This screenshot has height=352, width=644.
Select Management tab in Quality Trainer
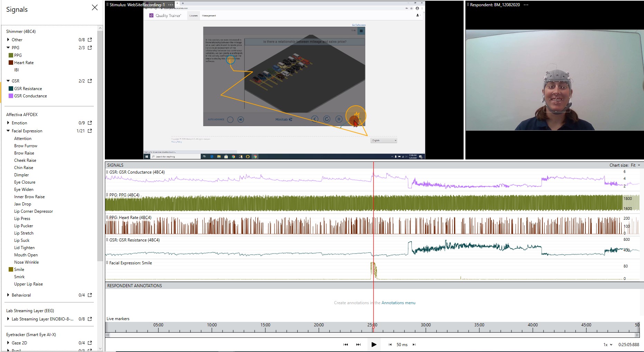point(209,16)
